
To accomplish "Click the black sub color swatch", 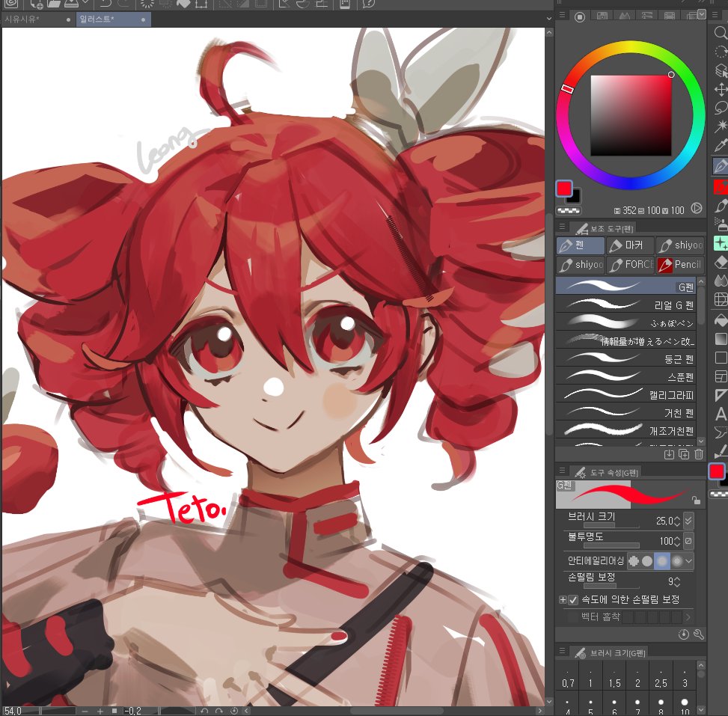I will click(x=575, y=198).
